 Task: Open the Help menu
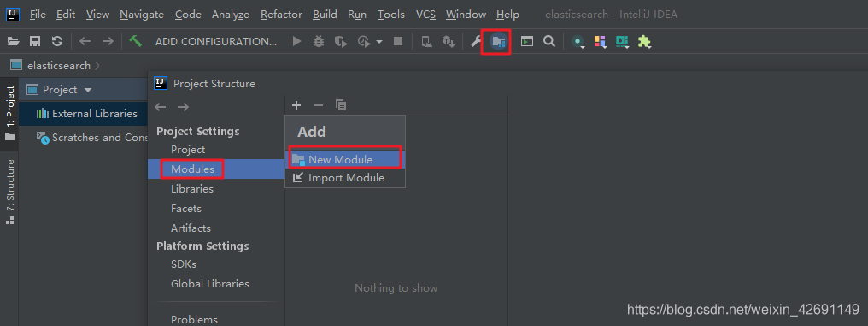point(507,15)
